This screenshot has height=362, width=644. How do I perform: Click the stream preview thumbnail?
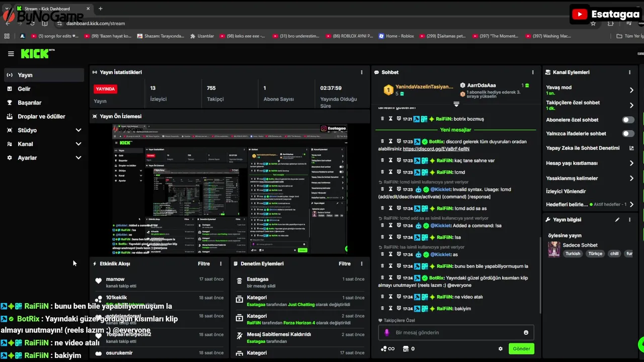(x=230, y=189)
